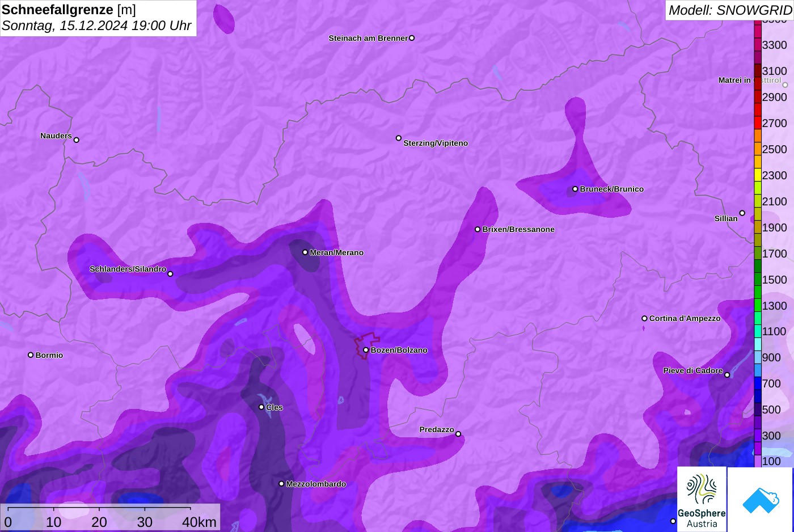Select the Meran/Merano location marker
794x532 pixels.
305,252
